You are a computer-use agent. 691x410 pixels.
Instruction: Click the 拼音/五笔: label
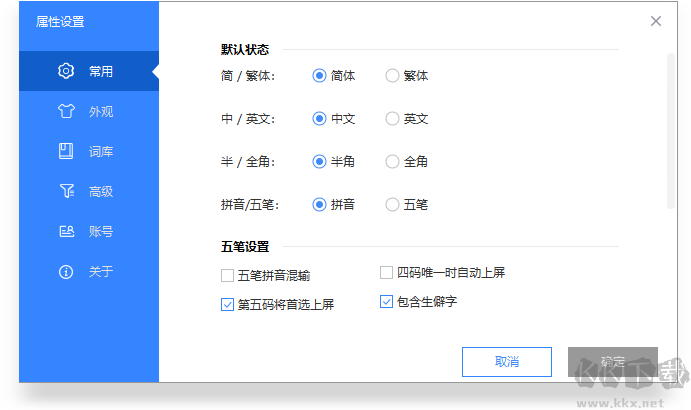250,205
